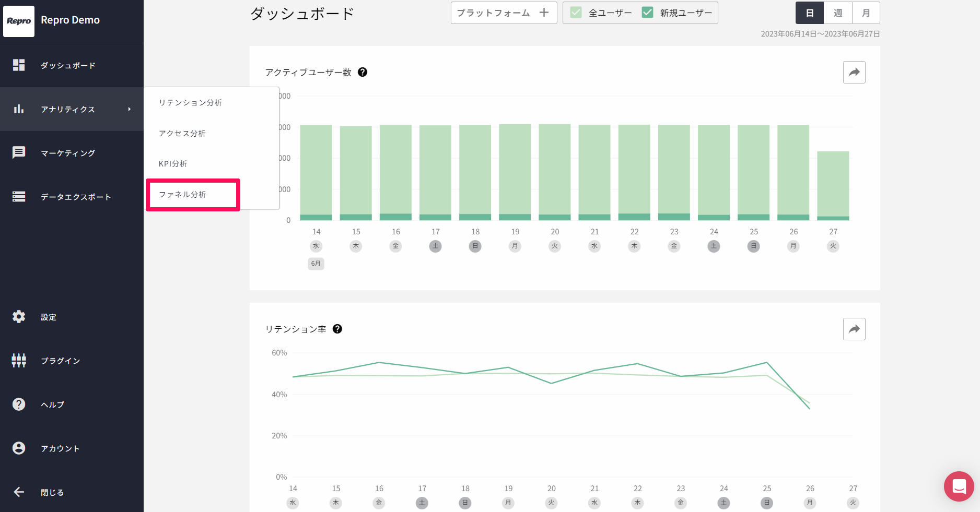The height and width of the screenshot is (512, 980).
Task: Click the bar for June 14 in active users chart
Action: [x=316, y=172]
